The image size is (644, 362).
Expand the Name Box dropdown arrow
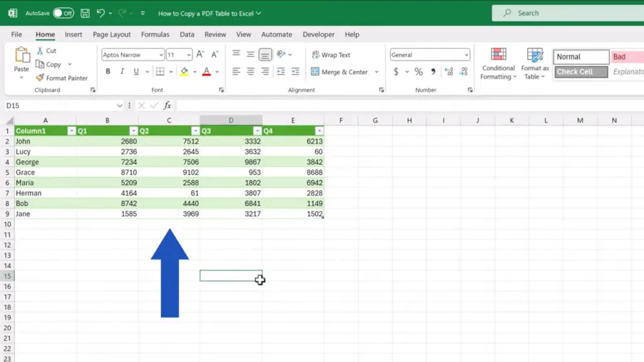pos(119,106)
